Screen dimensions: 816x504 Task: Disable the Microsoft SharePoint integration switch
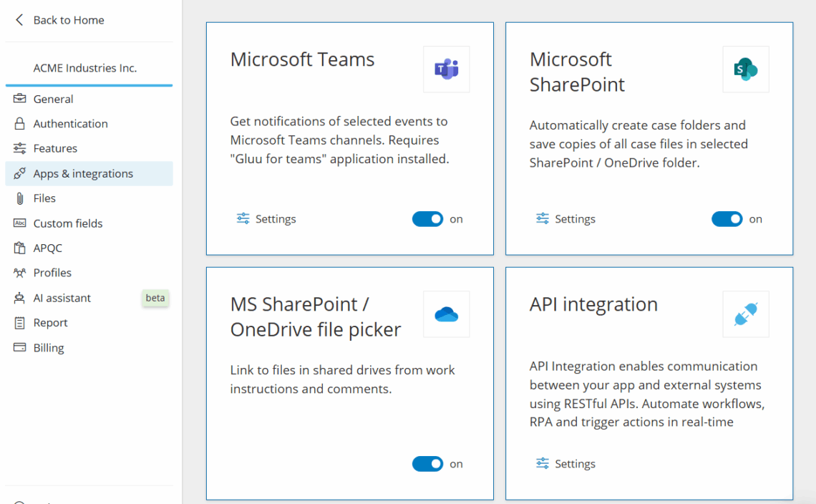727,219
